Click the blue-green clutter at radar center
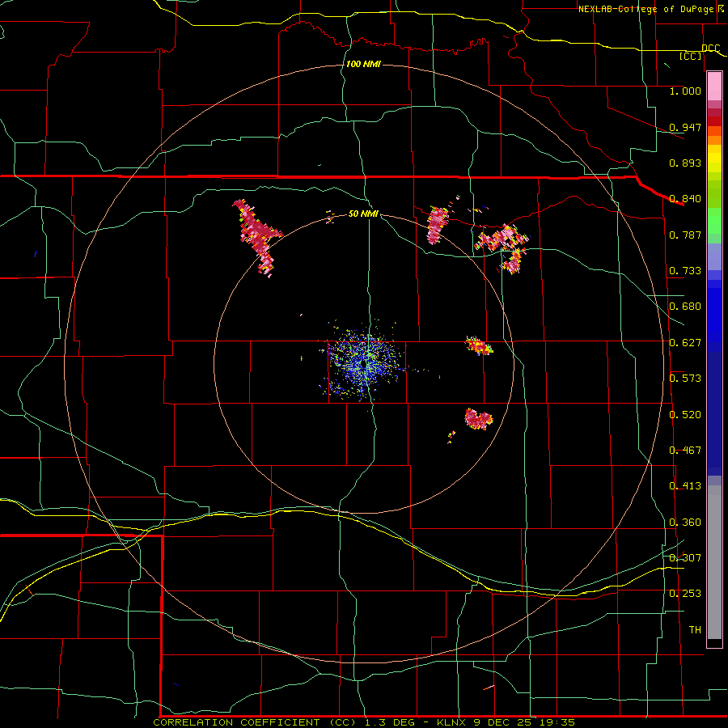 [365, 363]
